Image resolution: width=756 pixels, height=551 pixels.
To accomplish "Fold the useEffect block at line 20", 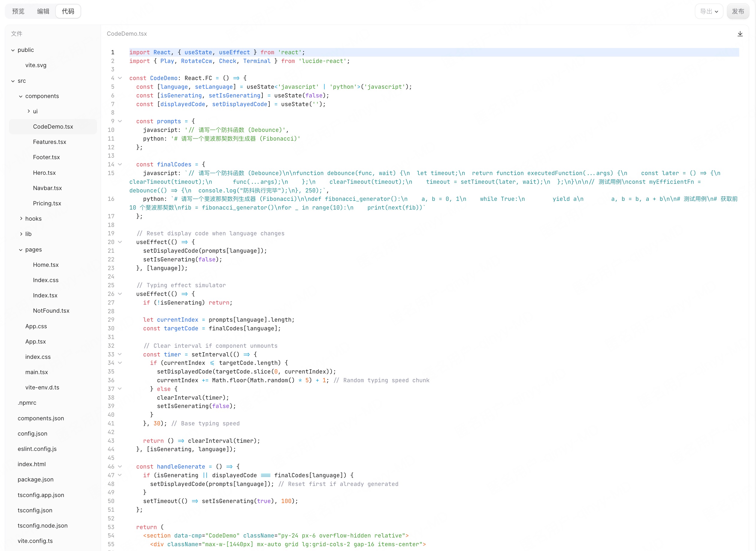I will (120, 242).
